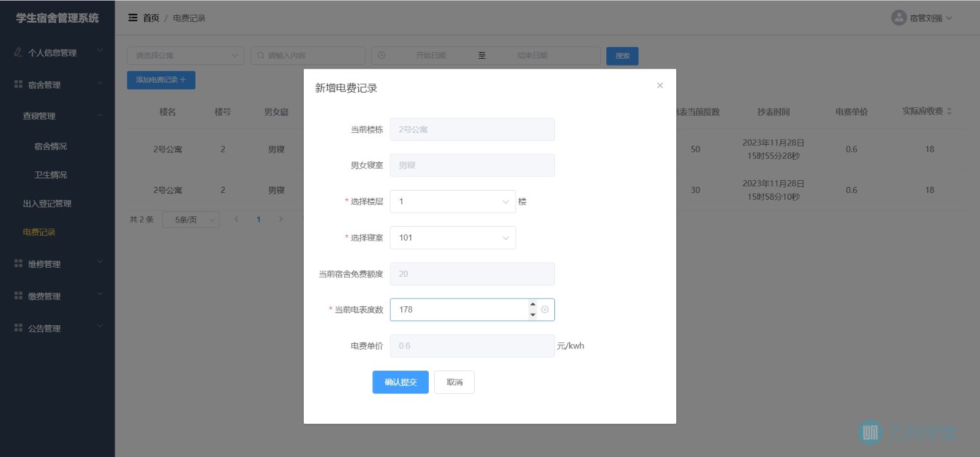Select page number 1 in pagination
The height and width of the screenshot is (457, 980).
click(x=258, y=219)
